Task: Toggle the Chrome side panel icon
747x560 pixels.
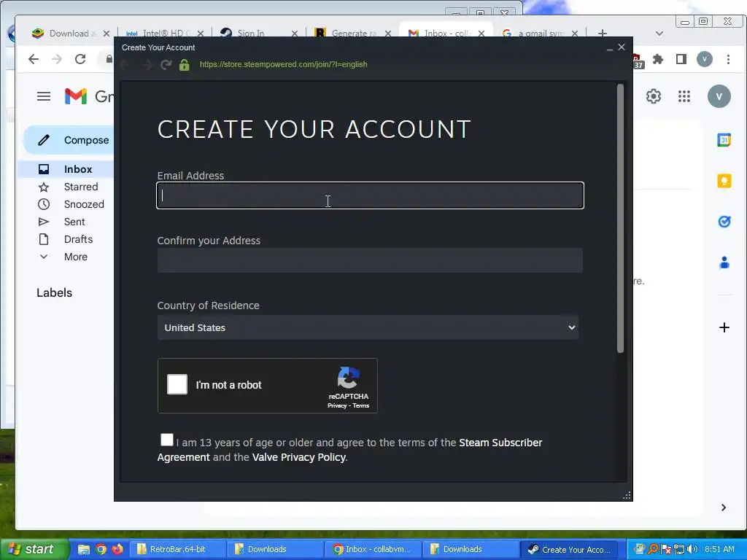Action: [x=681, y=59]
